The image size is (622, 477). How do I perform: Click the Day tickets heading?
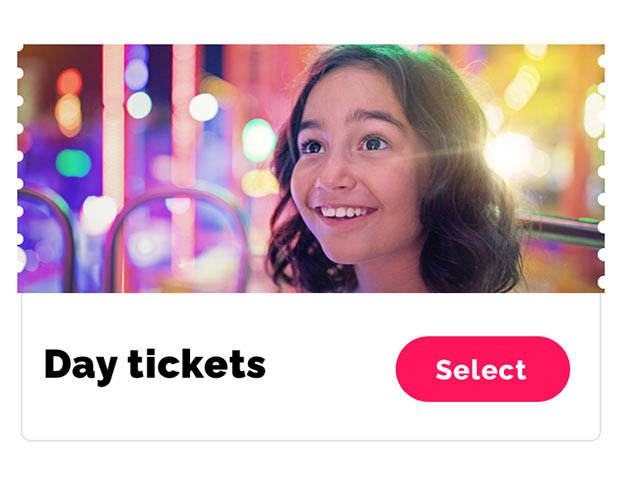pos(154,365)
